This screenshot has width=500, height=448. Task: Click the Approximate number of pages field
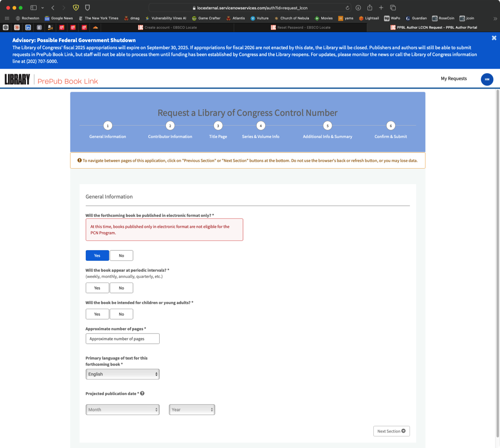click(x=122, y=339)
